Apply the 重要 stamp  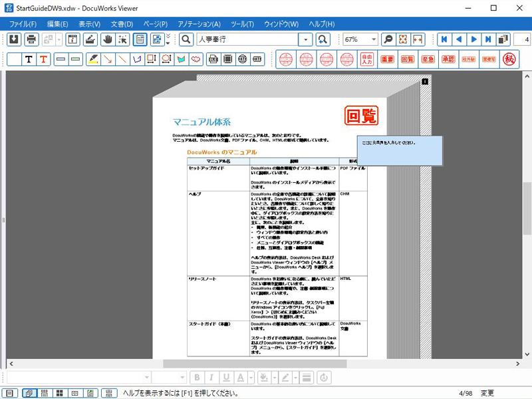(x=387, y=59)
